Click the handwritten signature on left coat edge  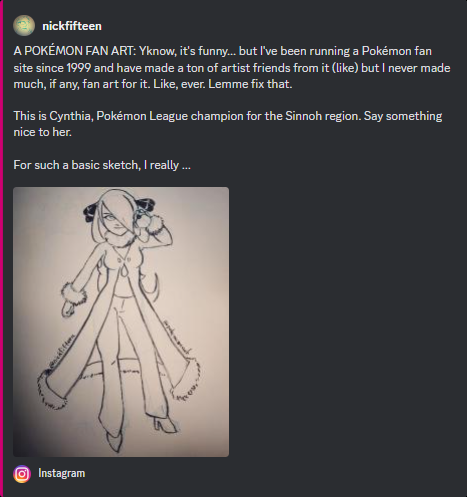[x=61, y=350]
